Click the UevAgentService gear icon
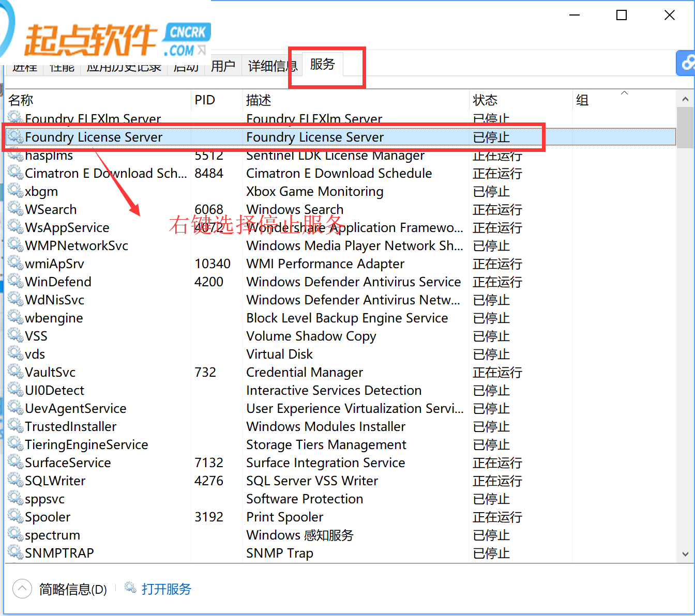695x616 pixels. tap(15, 408)
